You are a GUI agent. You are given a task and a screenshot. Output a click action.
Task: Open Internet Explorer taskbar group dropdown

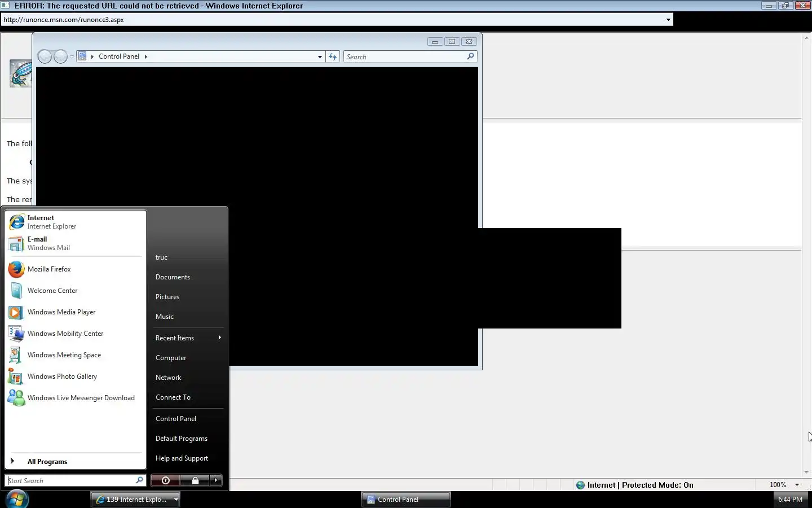point(176,500)
